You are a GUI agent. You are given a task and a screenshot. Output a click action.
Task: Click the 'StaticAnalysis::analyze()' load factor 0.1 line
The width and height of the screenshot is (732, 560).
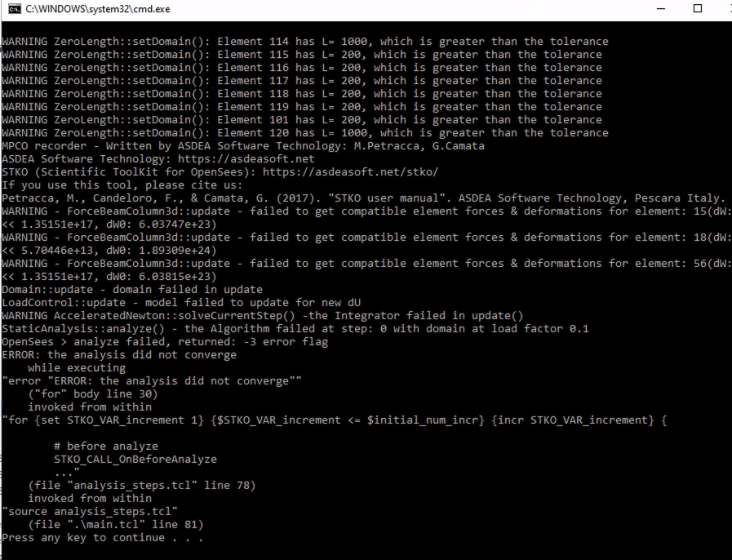coord(295,329)
